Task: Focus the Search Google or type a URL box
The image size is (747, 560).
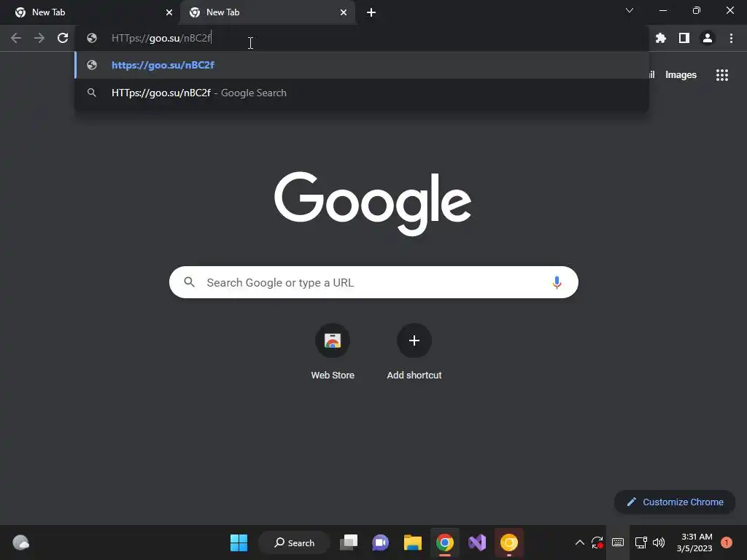Action: tap(373, 282)
